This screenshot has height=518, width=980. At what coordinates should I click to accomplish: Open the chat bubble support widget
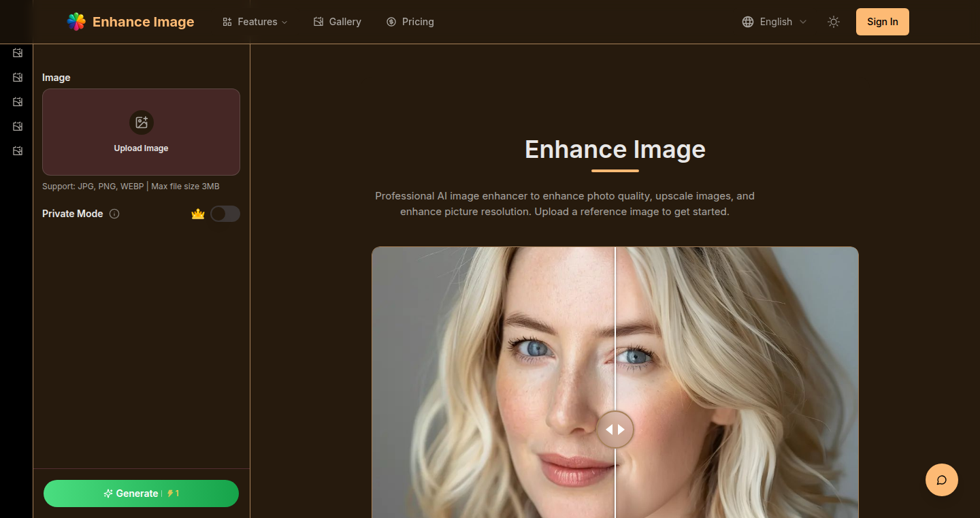coord(942,480)
